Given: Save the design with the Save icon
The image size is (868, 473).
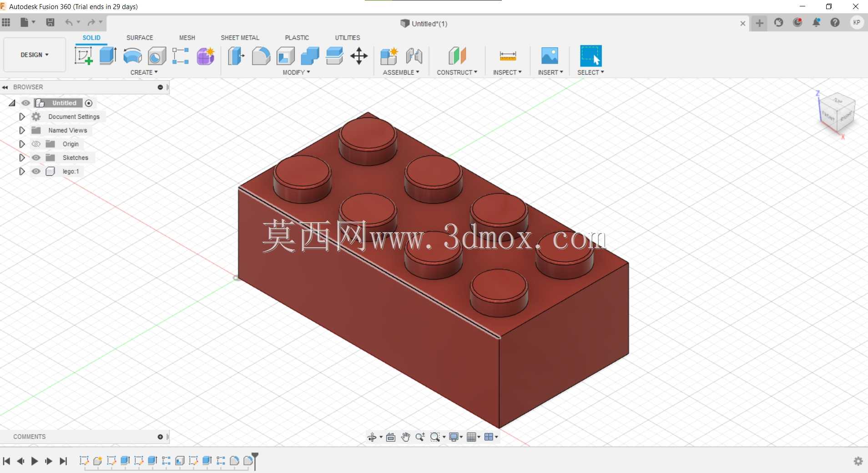Looking at the screenshot, I should coord(50,22).
